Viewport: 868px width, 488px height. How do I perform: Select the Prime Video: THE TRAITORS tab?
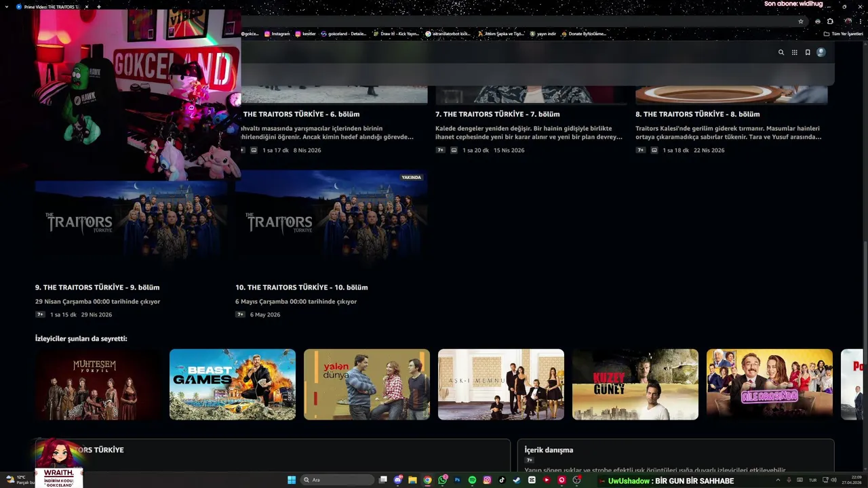[51, 7]
